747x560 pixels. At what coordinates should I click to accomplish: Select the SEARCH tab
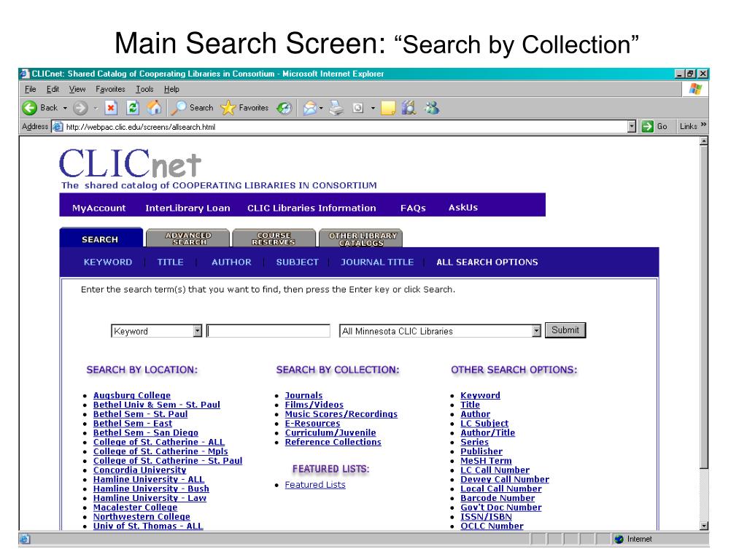click(x=101, y=238)
